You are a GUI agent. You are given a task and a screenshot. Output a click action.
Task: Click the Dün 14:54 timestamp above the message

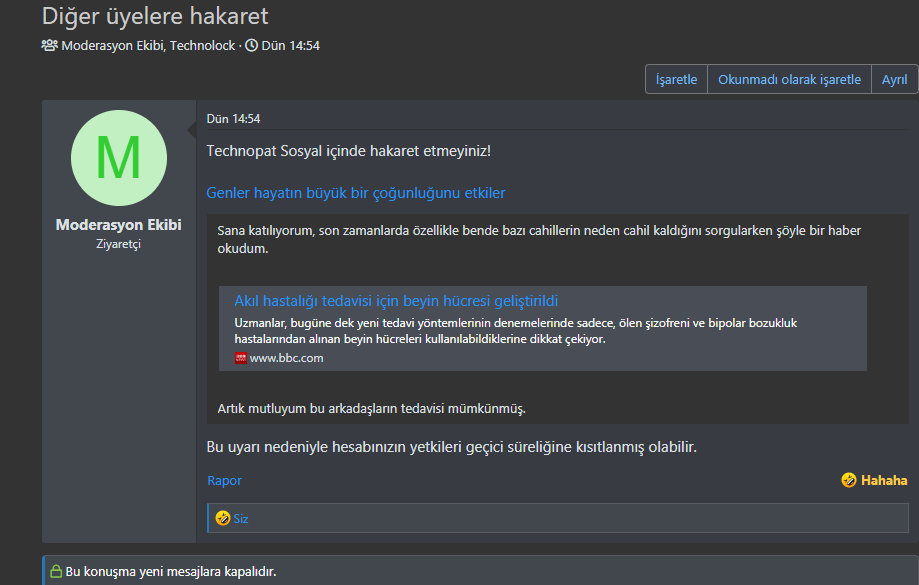232,117
